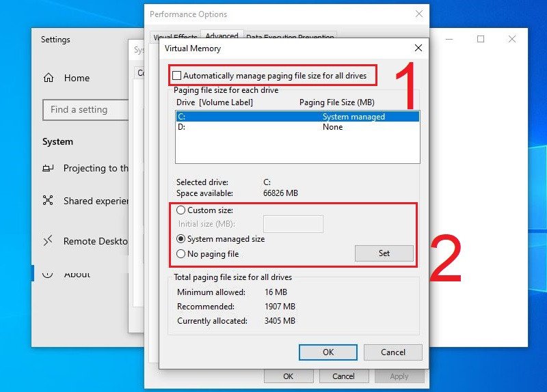
Task: Click the Find a setting search box
Action: pyautogui.click(x=85, y=109)
